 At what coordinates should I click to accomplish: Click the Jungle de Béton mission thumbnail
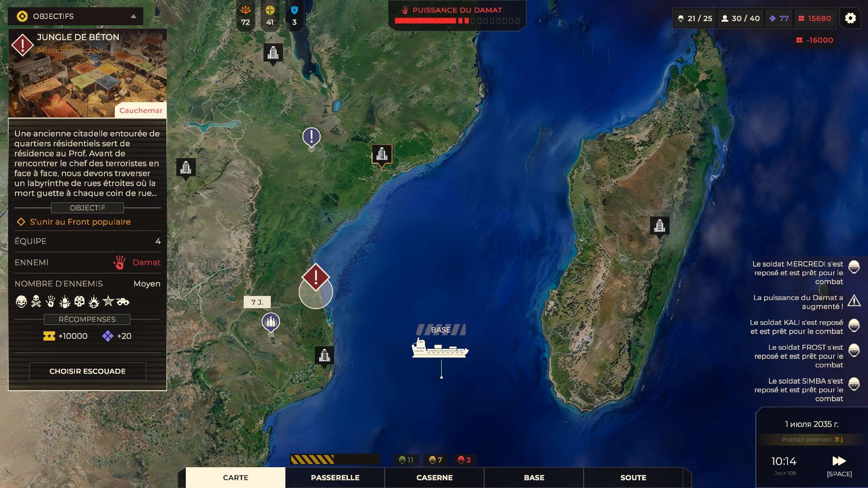[x=88, y=73]
